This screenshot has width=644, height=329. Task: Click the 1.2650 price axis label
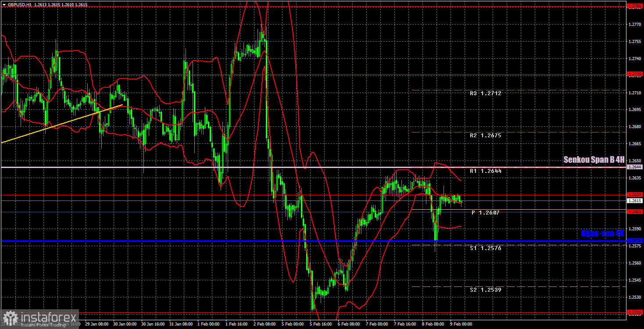tap(635, 161)
